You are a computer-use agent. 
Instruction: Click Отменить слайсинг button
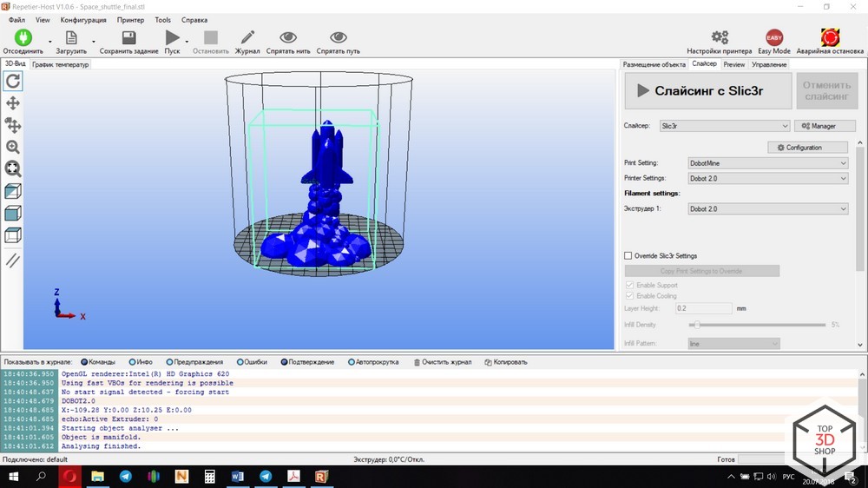826,91
